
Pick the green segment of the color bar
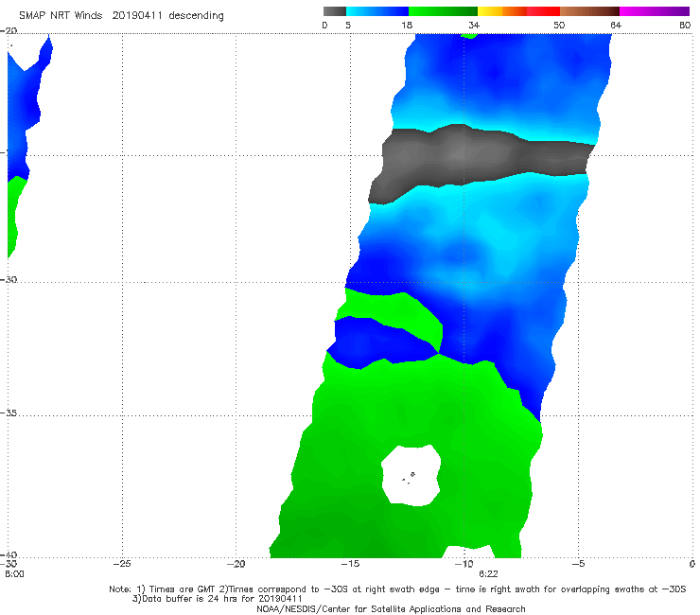click(443, 11)
